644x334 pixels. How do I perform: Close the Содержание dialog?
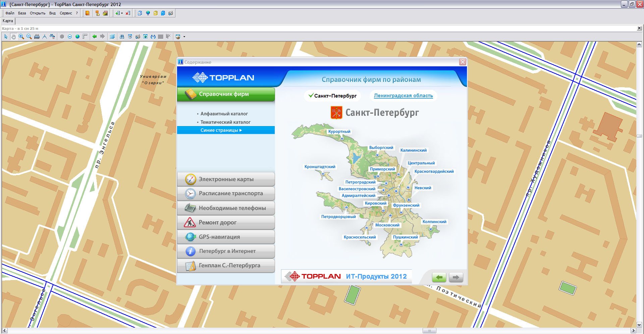click(463, 62)
